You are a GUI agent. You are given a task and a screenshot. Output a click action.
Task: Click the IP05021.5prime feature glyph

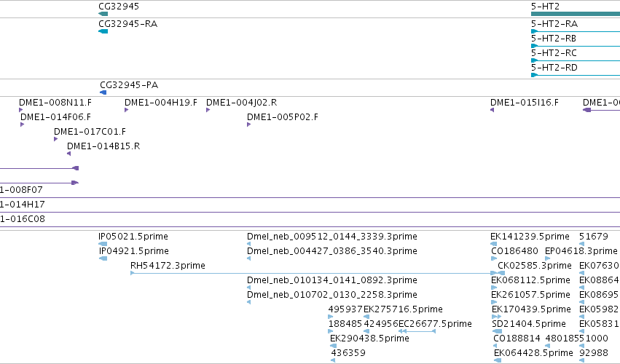pyautogui.click(x=103, y=244)
